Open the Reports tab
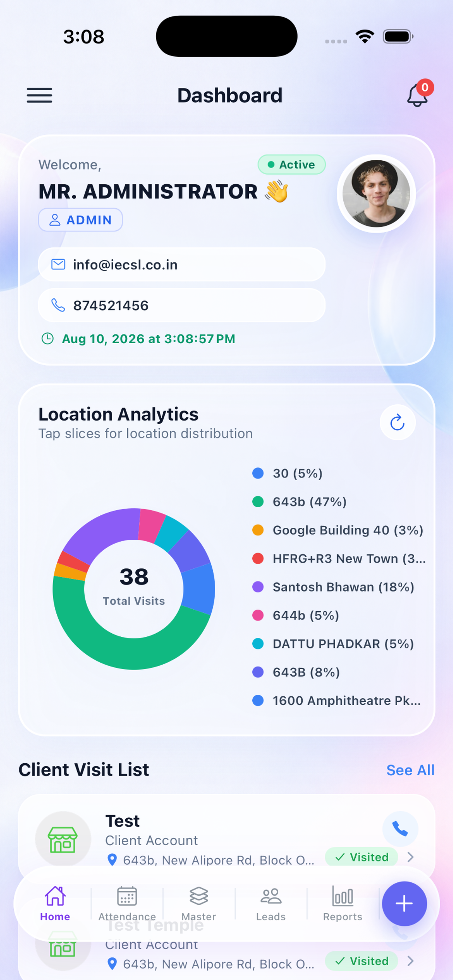Image resolution: width=453 pixels, height=980 pixels. [x=343, y=904]
